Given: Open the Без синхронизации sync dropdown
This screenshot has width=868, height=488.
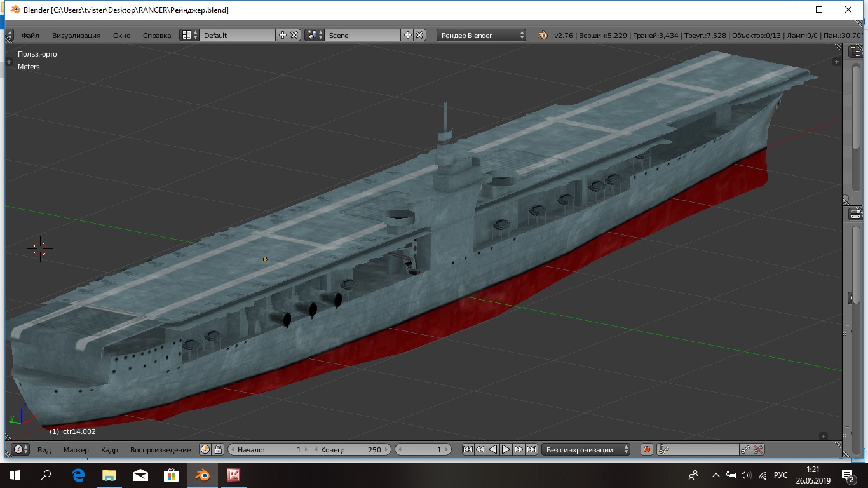Looking at the screenshot, I should pyautogui.click(x=587, y=450).
